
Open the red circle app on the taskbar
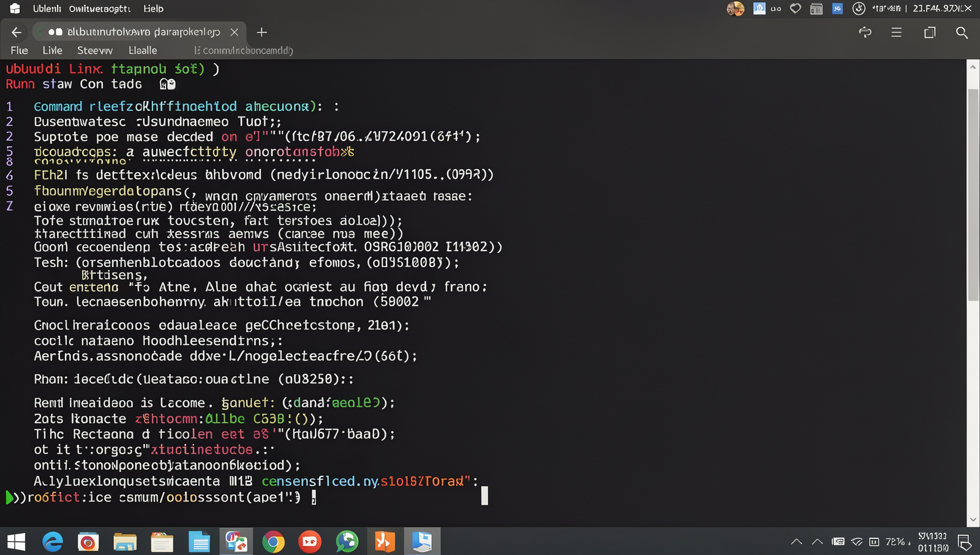tap(88, 542)
